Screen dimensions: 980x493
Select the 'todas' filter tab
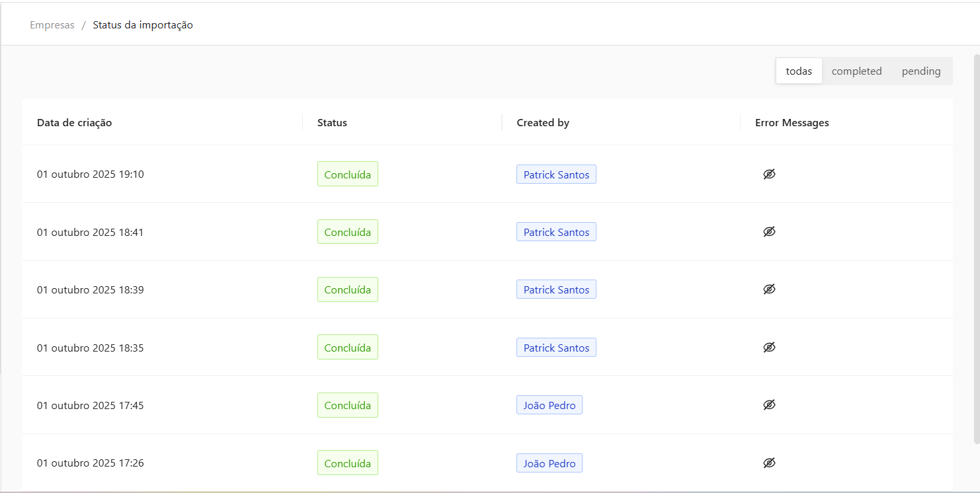coord(799,71)
